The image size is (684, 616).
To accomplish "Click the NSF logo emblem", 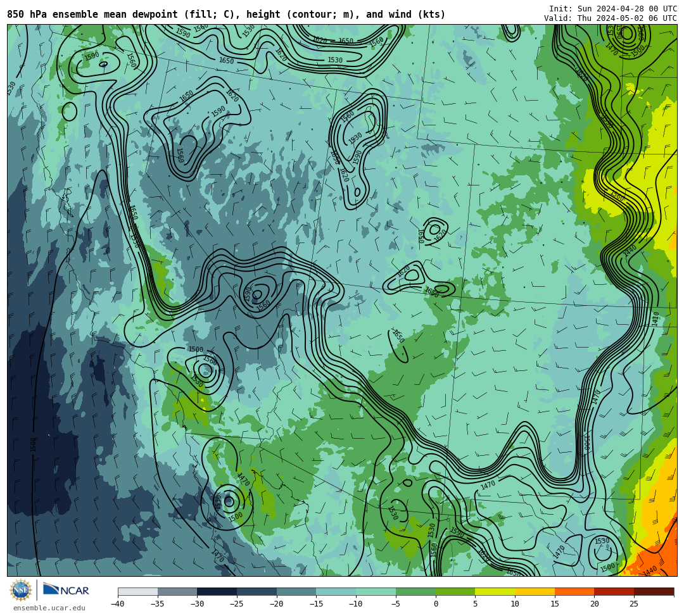I will tap(21, 590).
